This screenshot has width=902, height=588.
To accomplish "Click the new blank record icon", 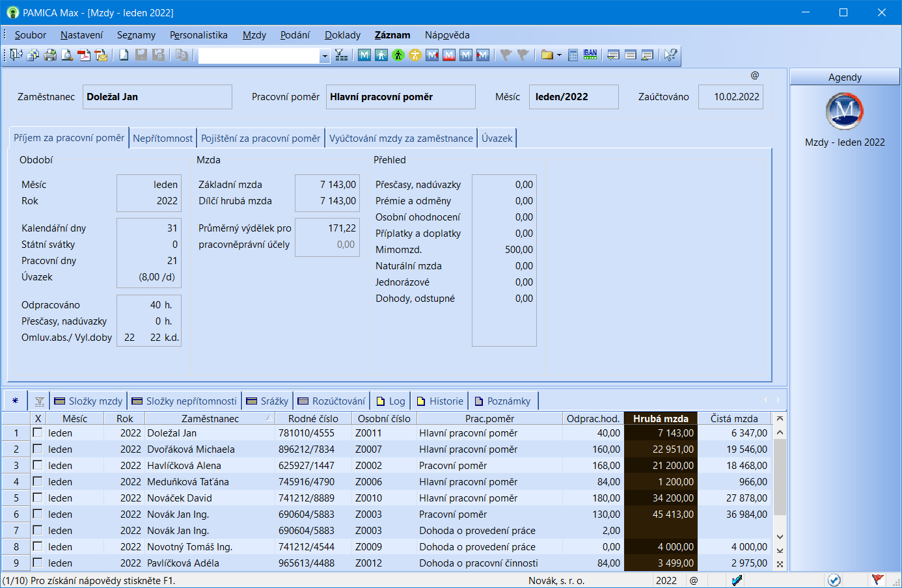I will 124,55.
